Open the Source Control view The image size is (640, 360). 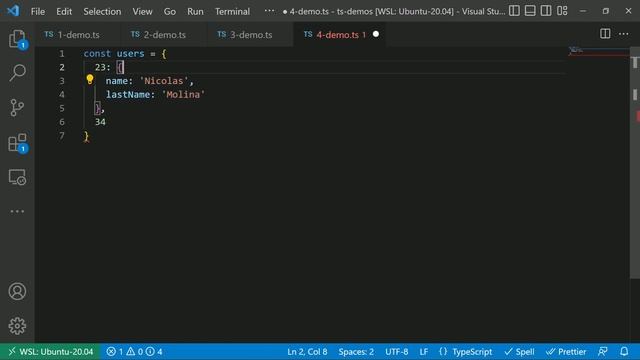17,108
